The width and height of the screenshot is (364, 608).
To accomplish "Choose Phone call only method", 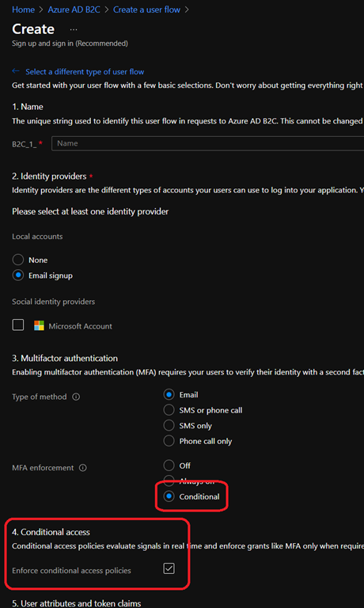I will click(169, 441).
